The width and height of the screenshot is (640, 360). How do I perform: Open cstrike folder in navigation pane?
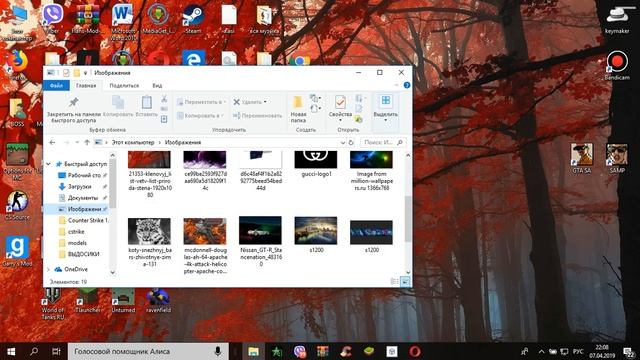tap(76, 231)
